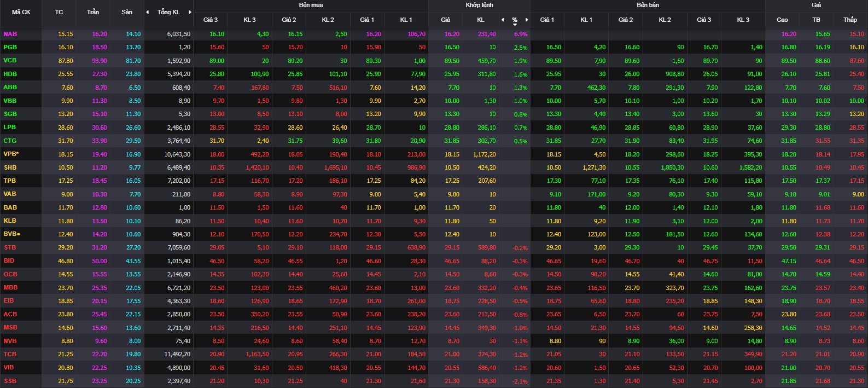This screenshot has width=868, height=388.
Task: Select the VPB* ticker symbol
Action: [11, 154]
